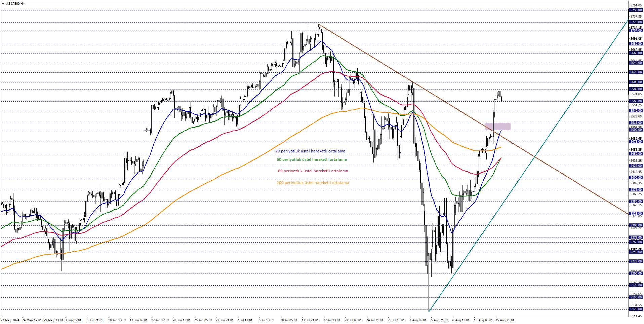Image resolution: width=644 pixels, height=324 pixels.
Task: Click the 5560.00 current price label
Action: click(x=636, y=101)
